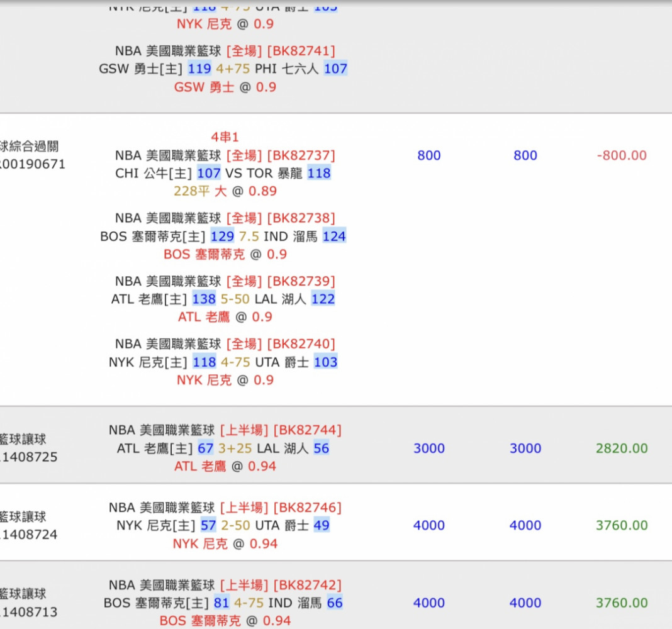
Task: Click 3760.00 in the NYK 尼克 first-half row
Action: [x=622, y=525]
